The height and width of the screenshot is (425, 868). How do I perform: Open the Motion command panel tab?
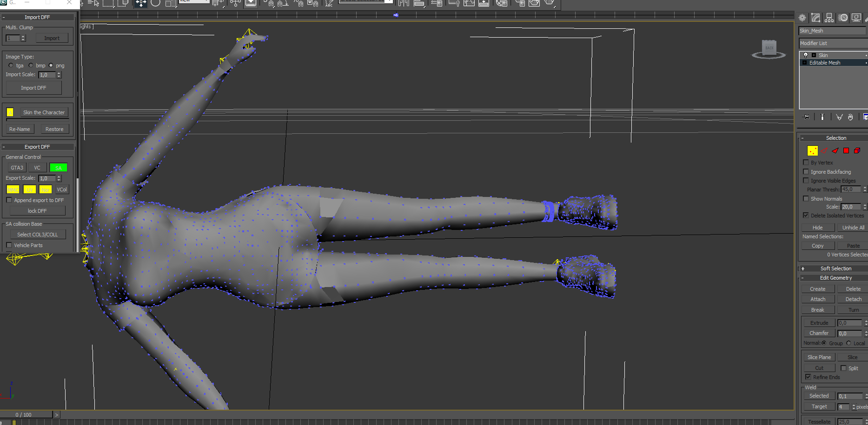(843, 18)
